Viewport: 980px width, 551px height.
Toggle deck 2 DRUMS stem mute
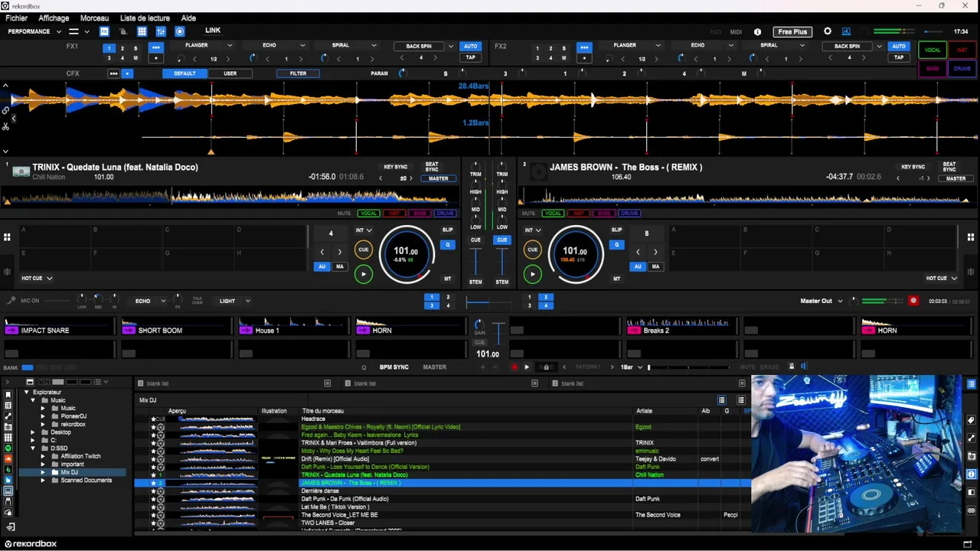point(629,214)
